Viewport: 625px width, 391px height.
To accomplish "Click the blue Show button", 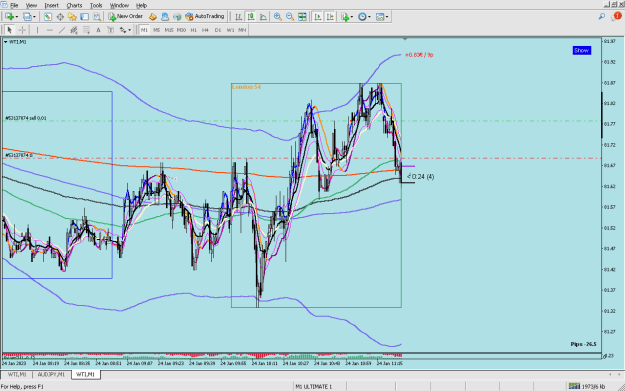I will (582, 50).
